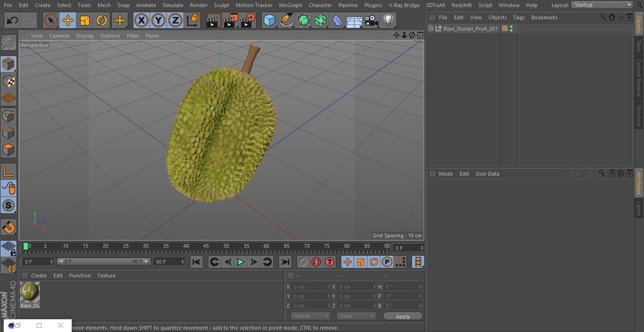Screen dimensions: 644x332
Task: Click frame 45 on the timeline ruler
Action: tap(206, 246)
